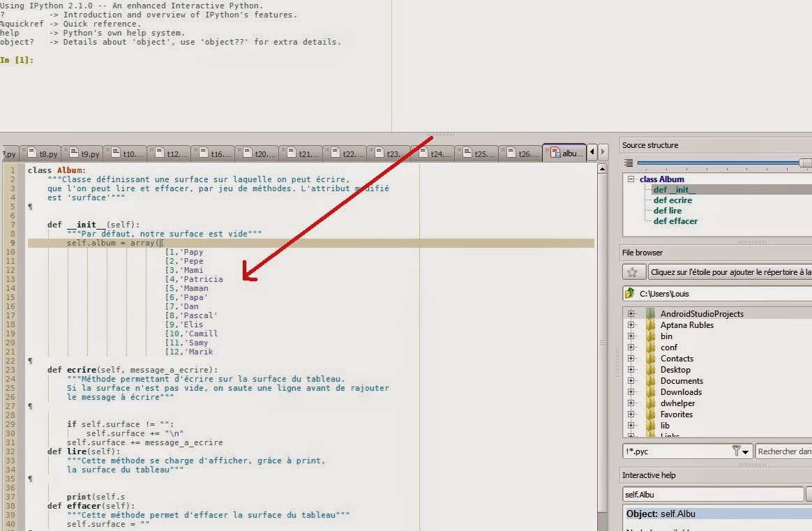Click the editor scrollbar up arrow
This screenshot has height=531, width=812.
[602, 168]
